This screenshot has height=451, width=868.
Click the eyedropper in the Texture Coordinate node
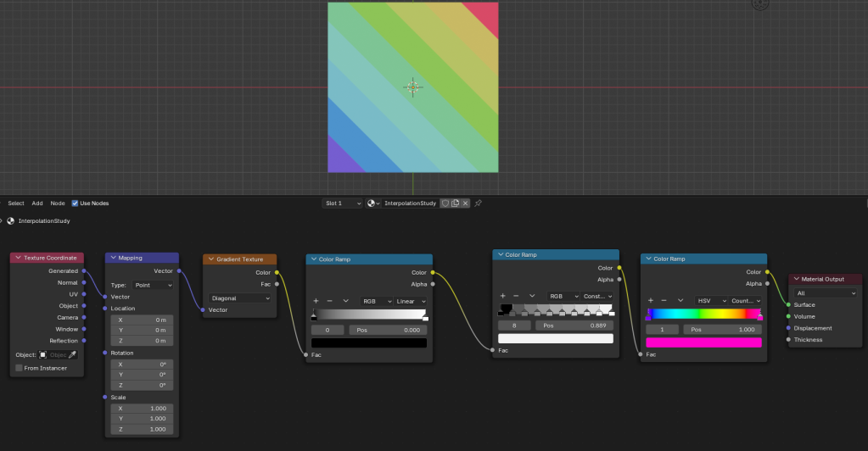[x=72, y=354]
